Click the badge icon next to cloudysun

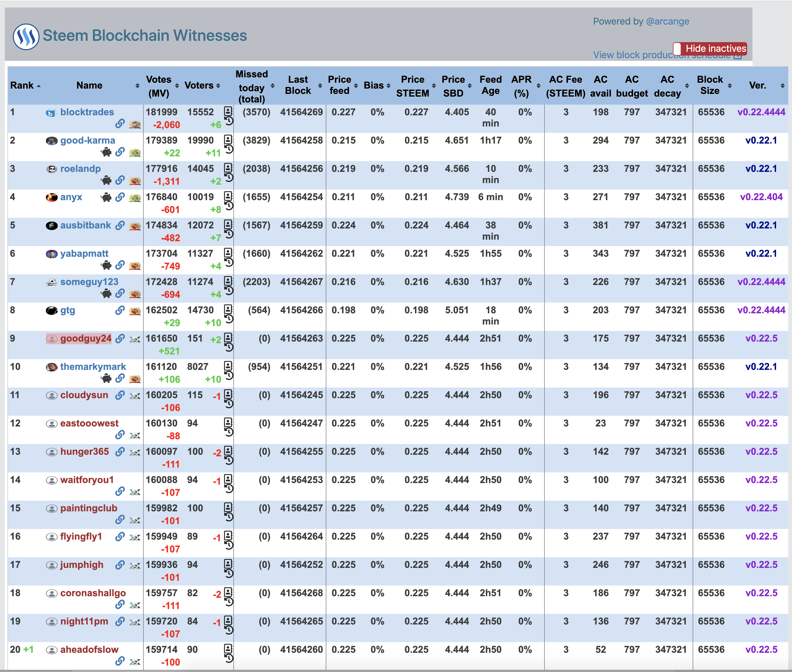click(x=135, y=396)
